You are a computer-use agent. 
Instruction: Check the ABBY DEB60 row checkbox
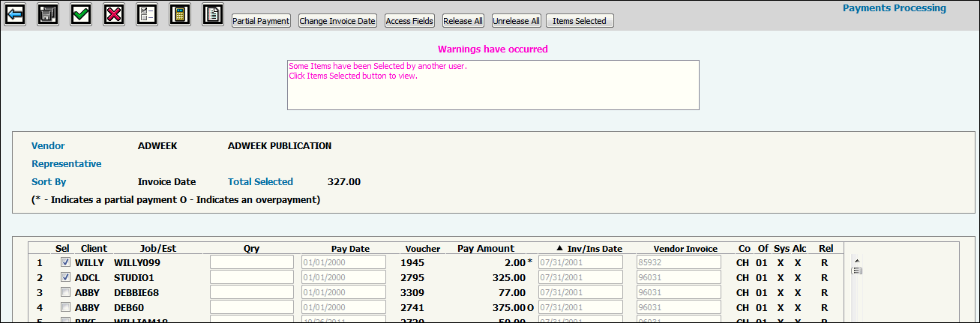point(65,307)
